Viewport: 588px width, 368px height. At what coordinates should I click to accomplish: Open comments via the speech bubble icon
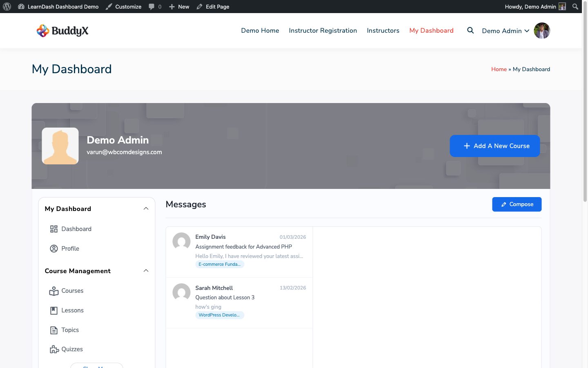pos(151,6)
